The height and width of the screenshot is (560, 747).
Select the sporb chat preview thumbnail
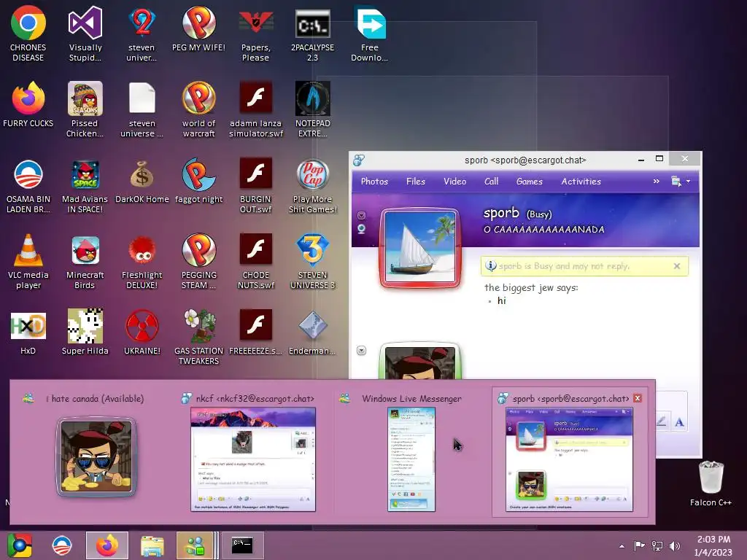pyautogui.click(x=570, y=452)
